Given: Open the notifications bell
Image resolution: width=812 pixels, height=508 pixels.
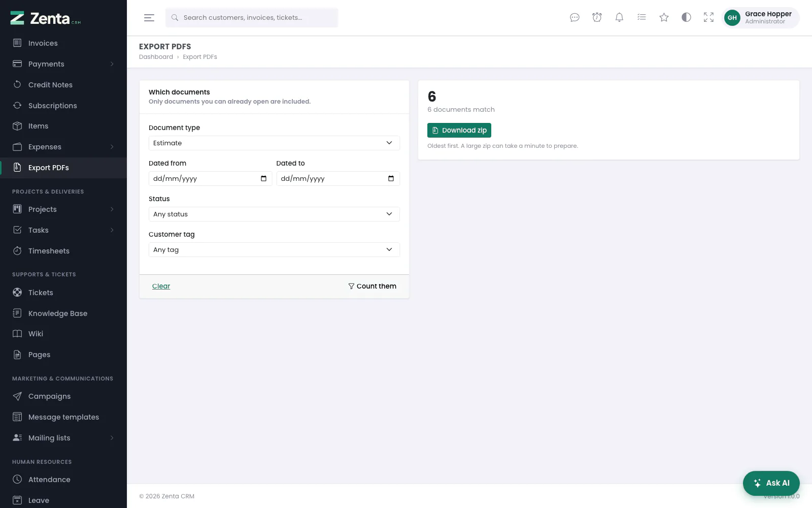Looking at the screenshot, I should 619,18.
